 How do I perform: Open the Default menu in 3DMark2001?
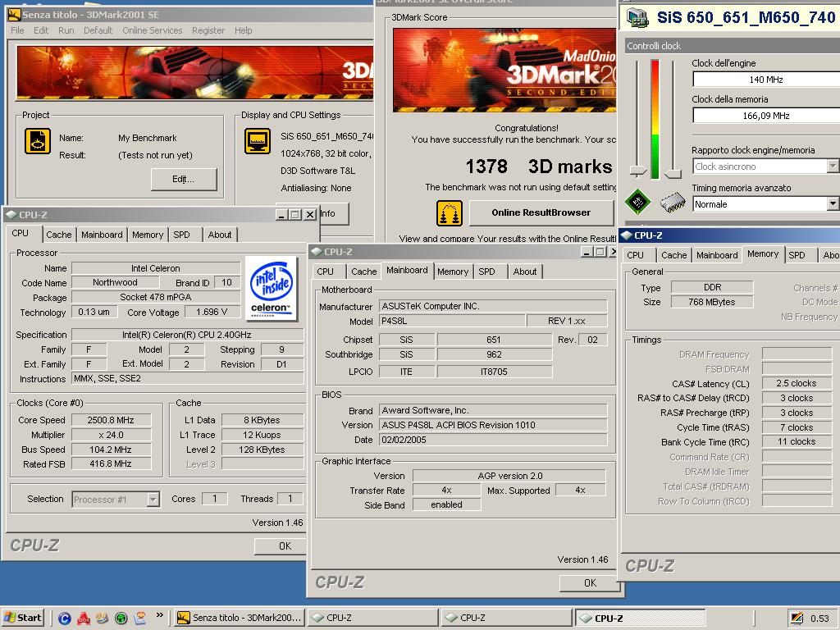98,30
